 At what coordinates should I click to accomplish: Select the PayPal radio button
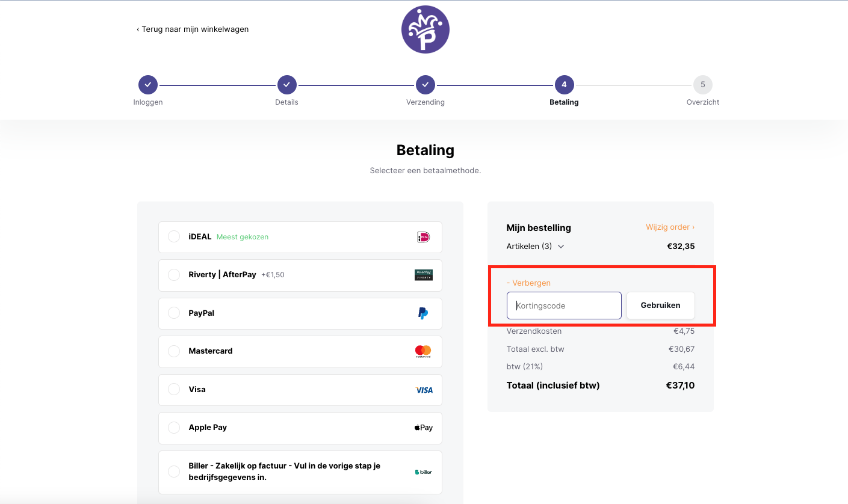174,313
